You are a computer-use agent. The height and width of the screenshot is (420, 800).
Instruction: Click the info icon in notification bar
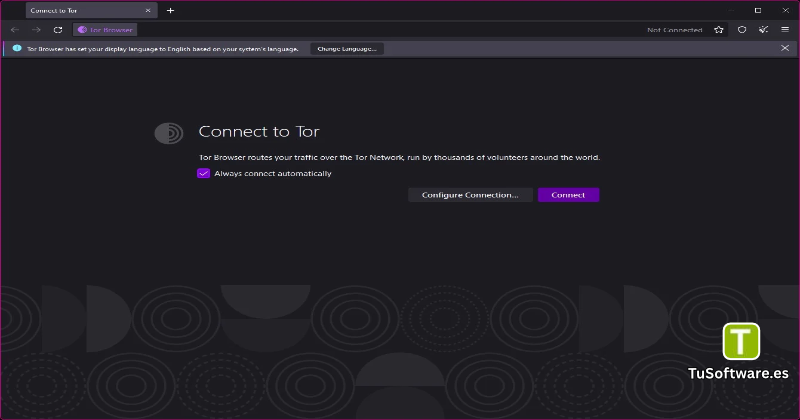tap(17, 48)
